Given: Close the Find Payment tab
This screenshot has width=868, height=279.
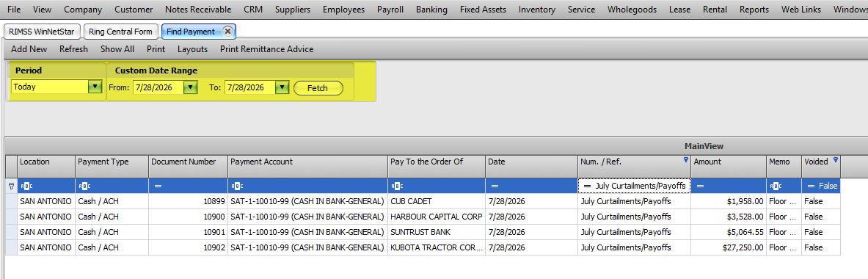Looking at the screenshot, I should pos(227,32).
